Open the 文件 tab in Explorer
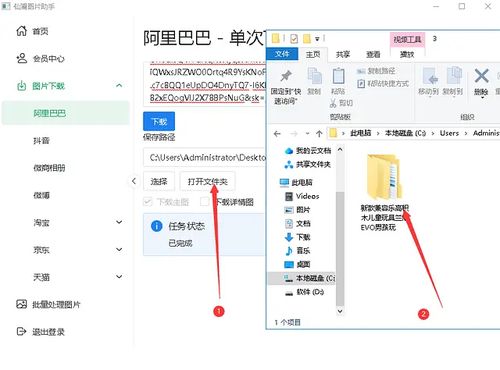This screenshot has width=500, height=370. coord(282,54)
